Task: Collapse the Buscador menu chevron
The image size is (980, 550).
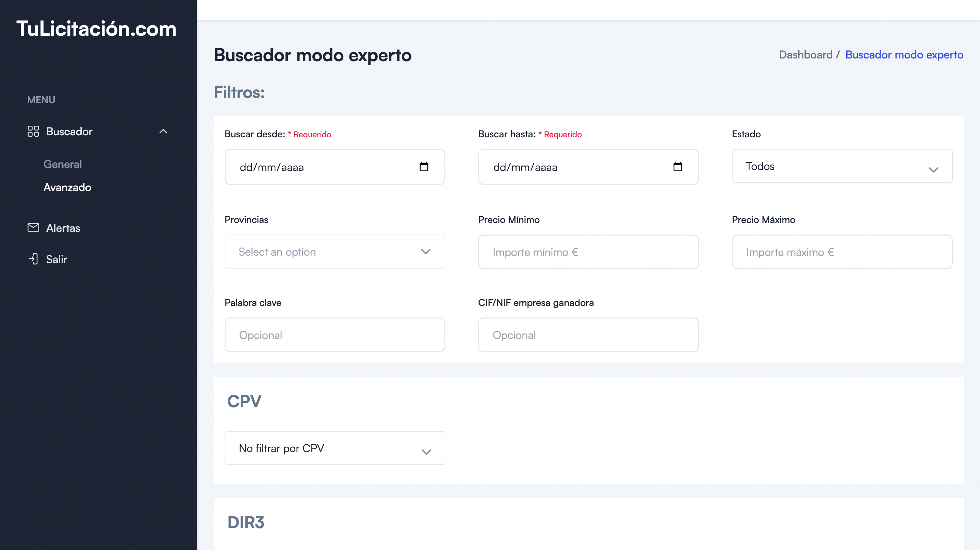Action: point(163,132)
